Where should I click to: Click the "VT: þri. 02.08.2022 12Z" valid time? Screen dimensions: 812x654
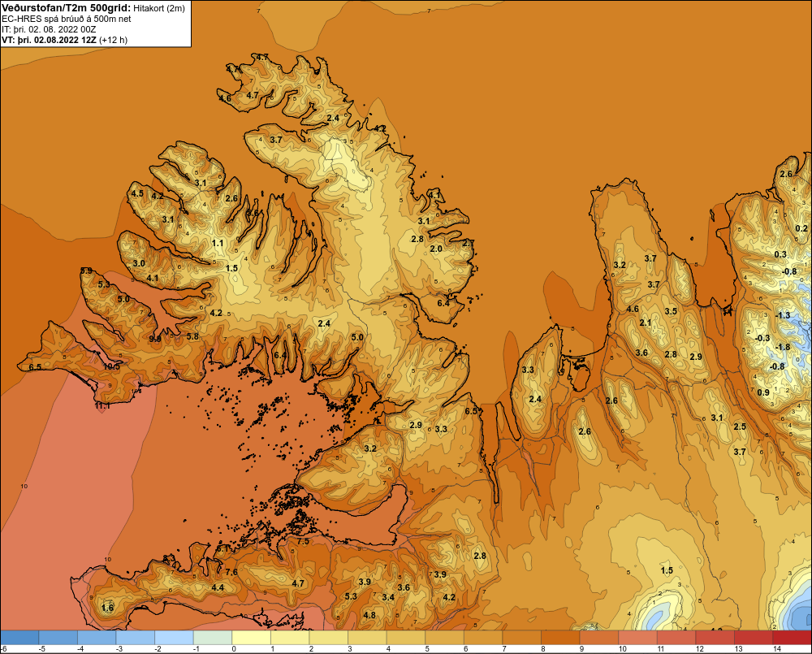pos(50,40)
